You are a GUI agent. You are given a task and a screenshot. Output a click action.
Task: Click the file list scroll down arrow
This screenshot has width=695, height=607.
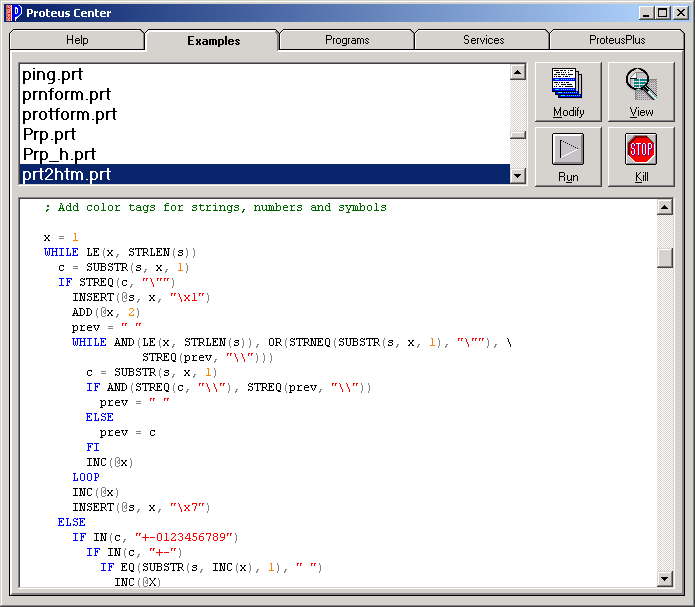coord(518,176)
